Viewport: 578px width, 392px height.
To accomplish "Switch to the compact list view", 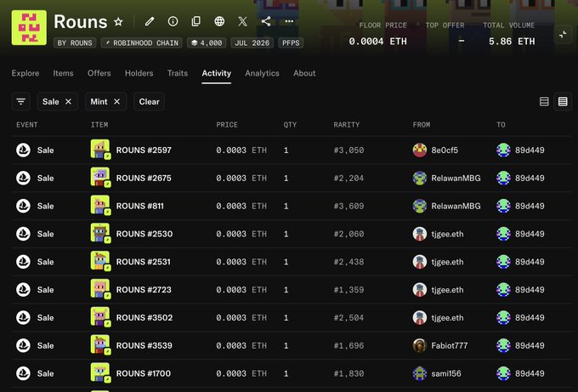I will tap(563, 101).
